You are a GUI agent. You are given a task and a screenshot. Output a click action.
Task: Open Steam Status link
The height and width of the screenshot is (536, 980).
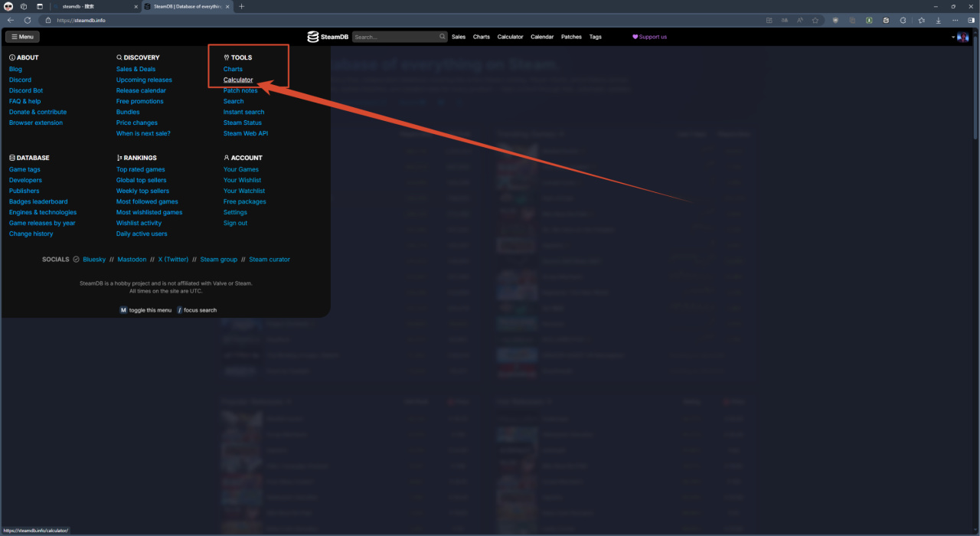coord(243,123)
